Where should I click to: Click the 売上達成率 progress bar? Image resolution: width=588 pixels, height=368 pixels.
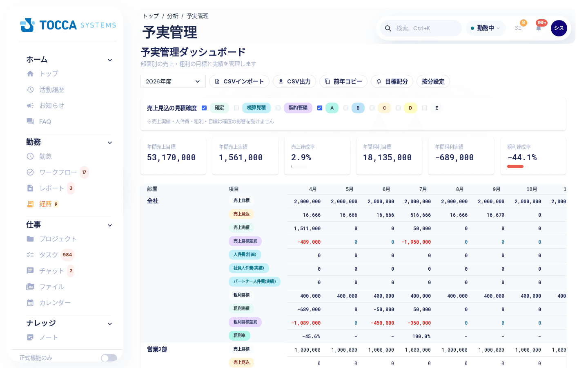[299, 166]
